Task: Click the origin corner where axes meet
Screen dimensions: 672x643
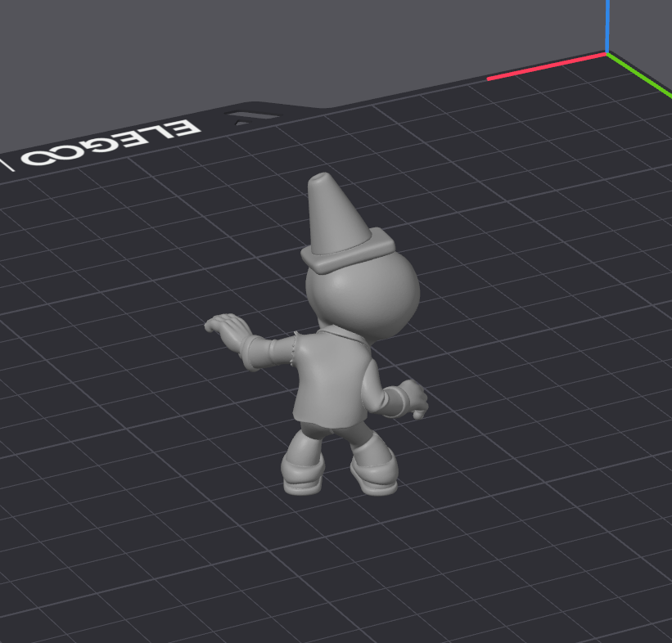Action: 607,53
